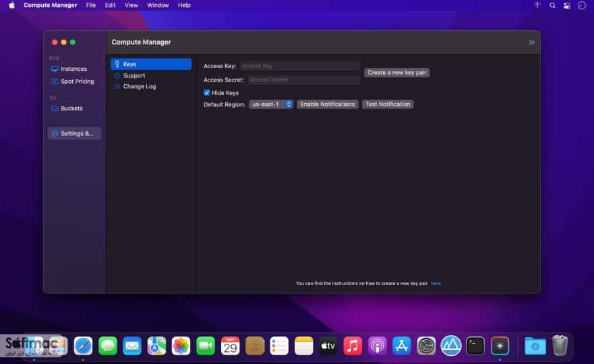Open the dark starburst app in Dock

500,346
